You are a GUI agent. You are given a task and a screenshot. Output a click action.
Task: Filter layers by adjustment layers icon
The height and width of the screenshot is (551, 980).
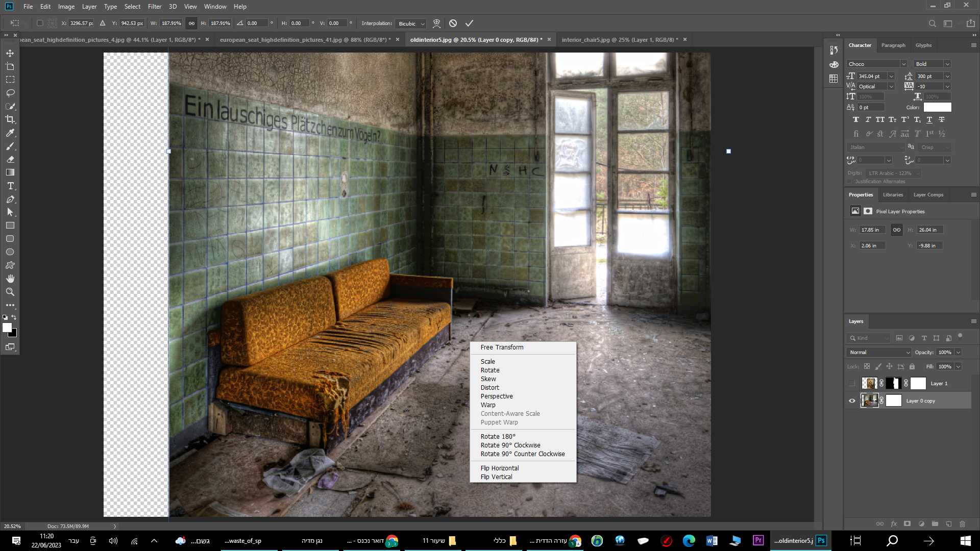[912, 338]
